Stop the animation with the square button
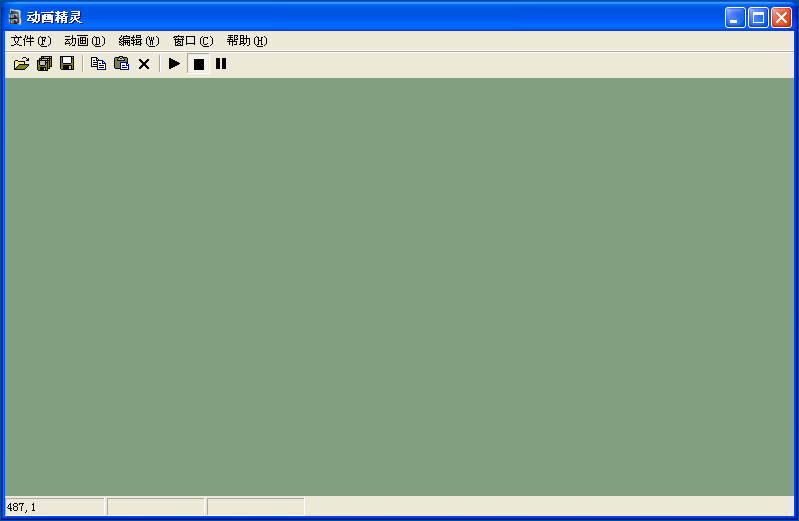The image size is (799, 521). 199,64
